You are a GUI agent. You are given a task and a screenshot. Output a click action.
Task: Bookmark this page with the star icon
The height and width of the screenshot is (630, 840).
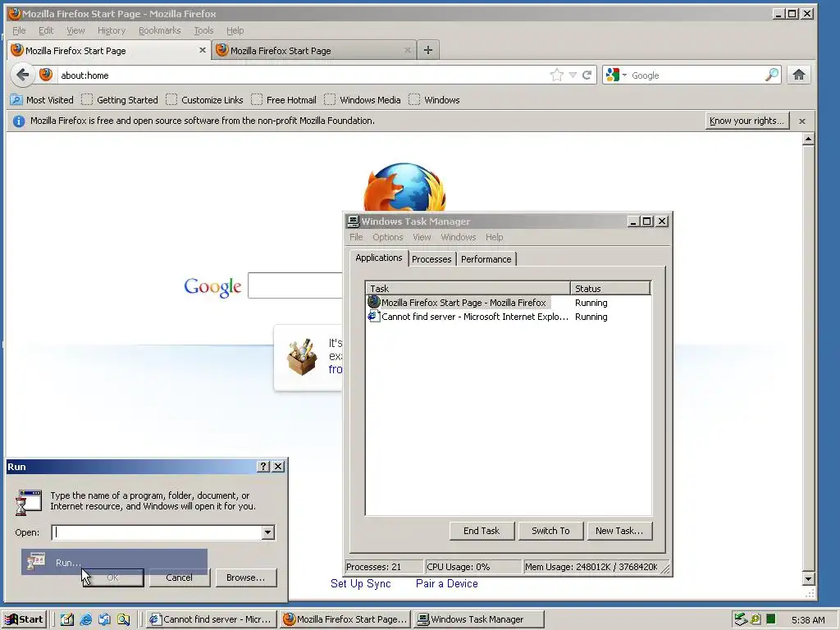[557, 75]
